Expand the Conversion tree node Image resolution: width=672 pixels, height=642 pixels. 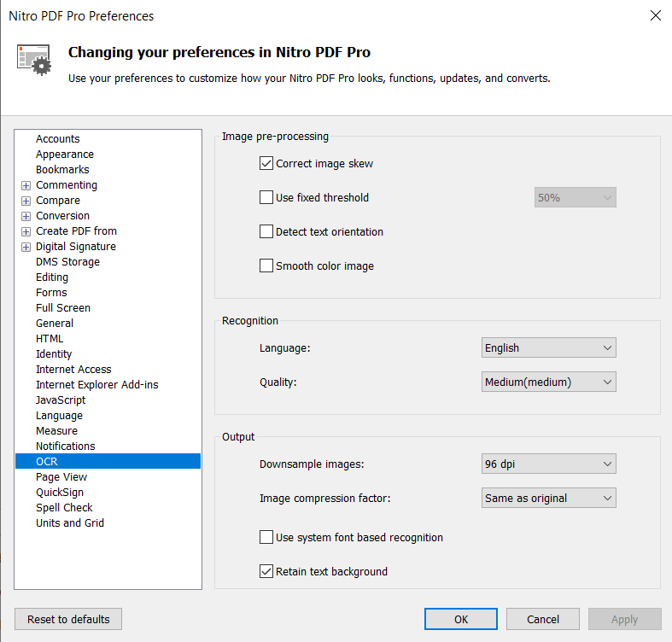pyautogui.click(x=26, y=217)
